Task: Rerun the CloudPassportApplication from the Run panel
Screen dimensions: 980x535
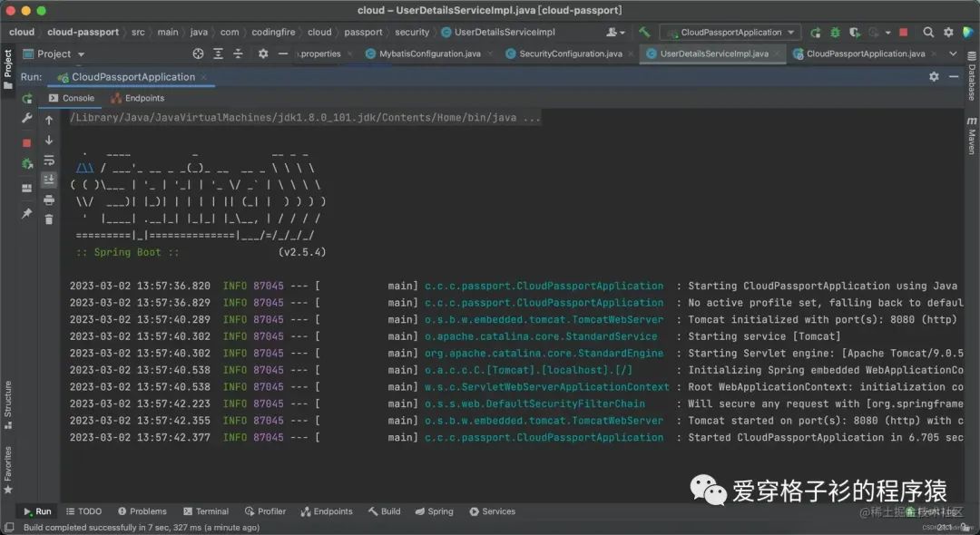Action: (29, 97)
